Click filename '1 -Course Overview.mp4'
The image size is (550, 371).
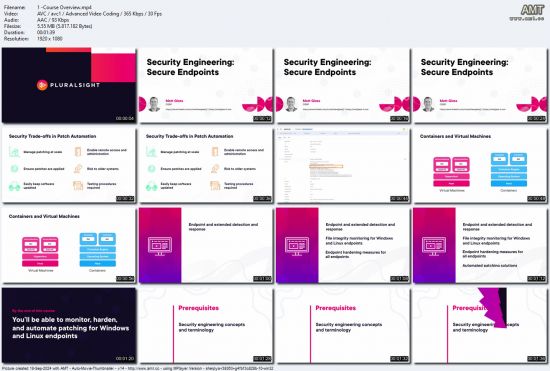coord(64,7)
